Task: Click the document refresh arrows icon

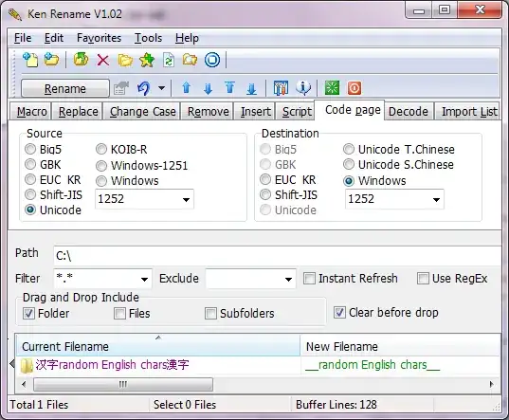Action: 169,60
